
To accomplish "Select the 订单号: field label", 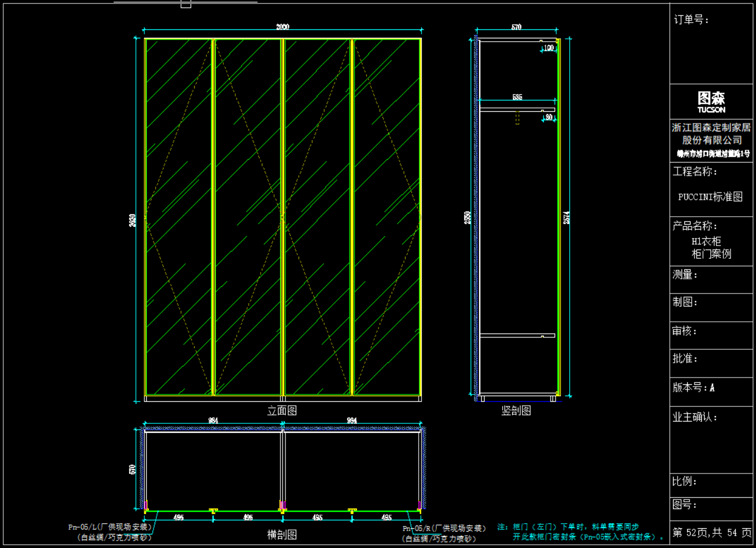I will pos(692,20).
